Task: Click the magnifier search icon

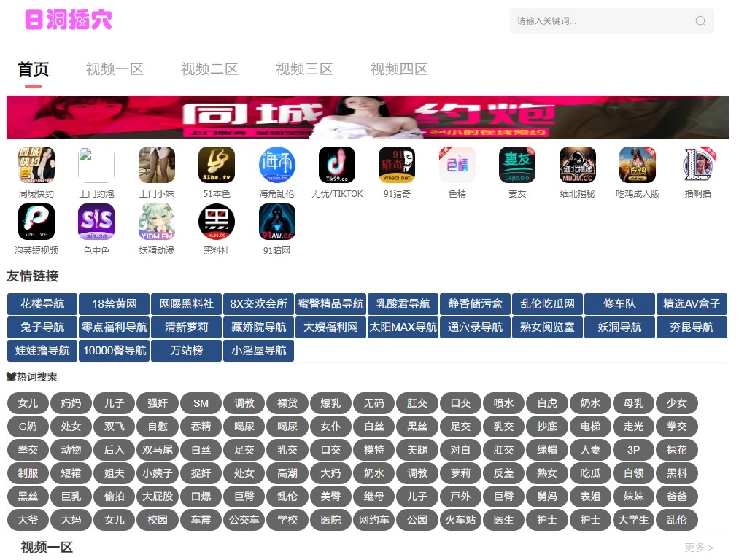Action: click(x=700, y=21)
